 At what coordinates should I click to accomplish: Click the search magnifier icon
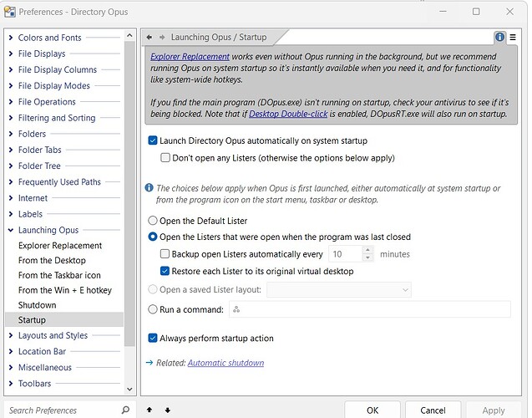(125, 410)
